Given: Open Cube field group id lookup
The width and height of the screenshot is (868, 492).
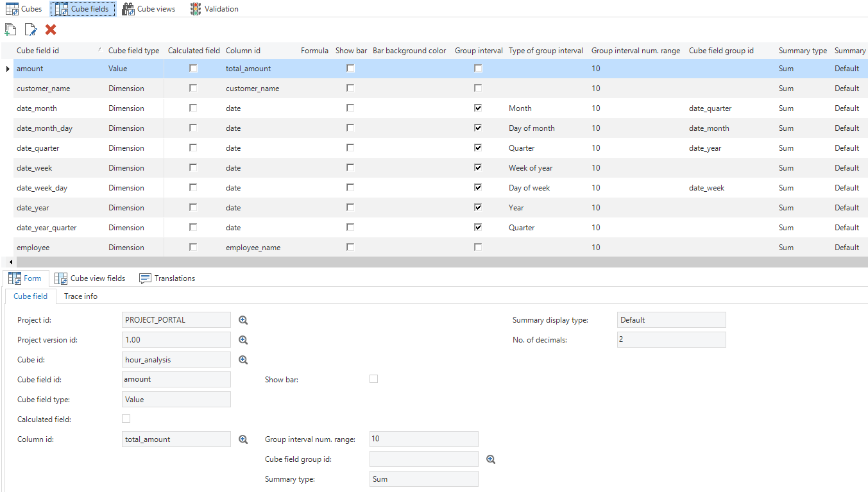Looking at the screenshot, I should pyautogui.click(x=491, y=459).
